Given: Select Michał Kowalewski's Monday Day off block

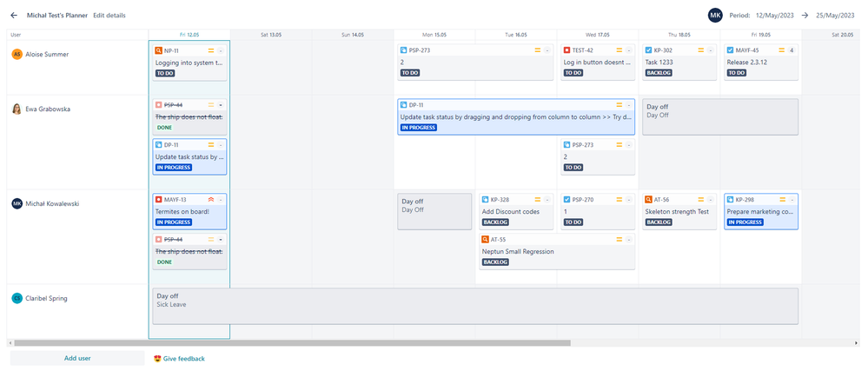Looking at the screenshot, I should point(434,211).
